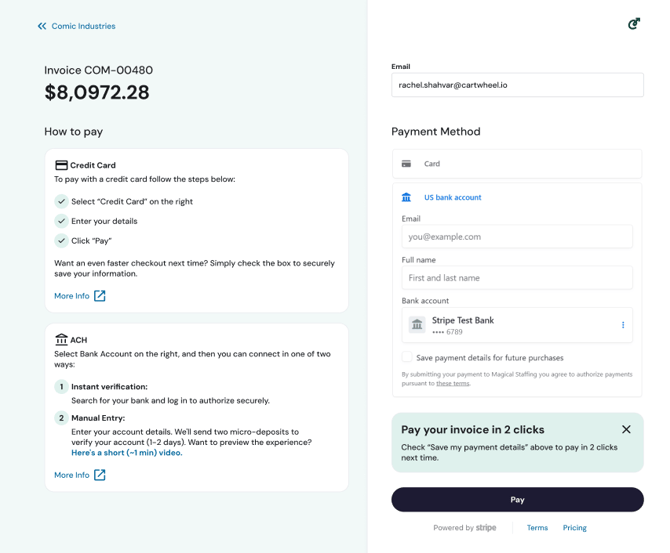This screenshot has width=670, height=553.
Task: Click the top Email field with rachel.shahvar address
Action: pyautogui.click(x=516, y=85)
